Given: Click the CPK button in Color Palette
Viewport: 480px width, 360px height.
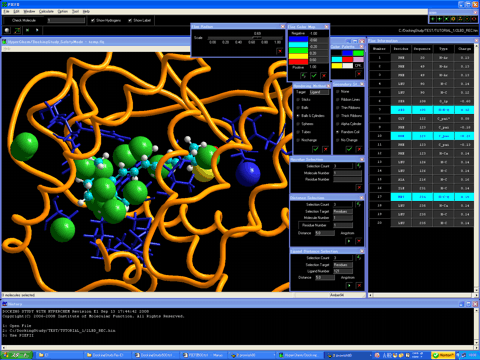Looking at the screenshot, I should pos(358,66).
